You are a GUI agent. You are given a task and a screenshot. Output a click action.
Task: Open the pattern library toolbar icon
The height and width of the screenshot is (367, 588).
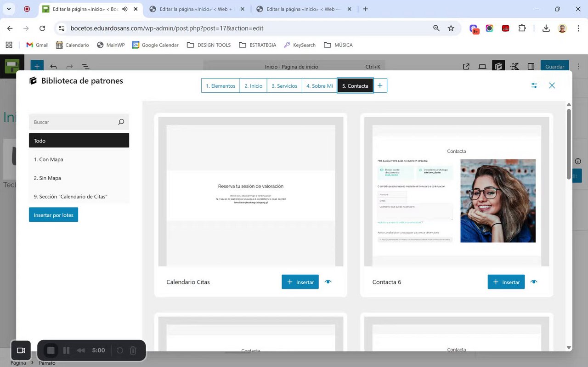(498, 67)
